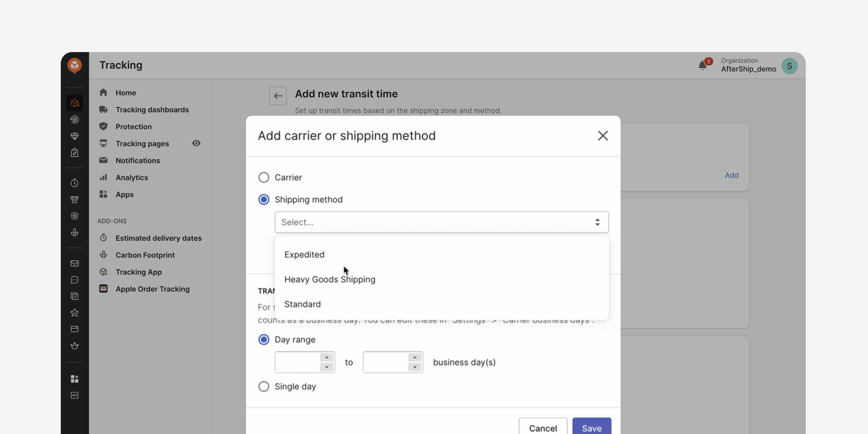Open the Select shipping method dropdown
The height and width of the screenshot is (434, 868).
coord(442,222)
